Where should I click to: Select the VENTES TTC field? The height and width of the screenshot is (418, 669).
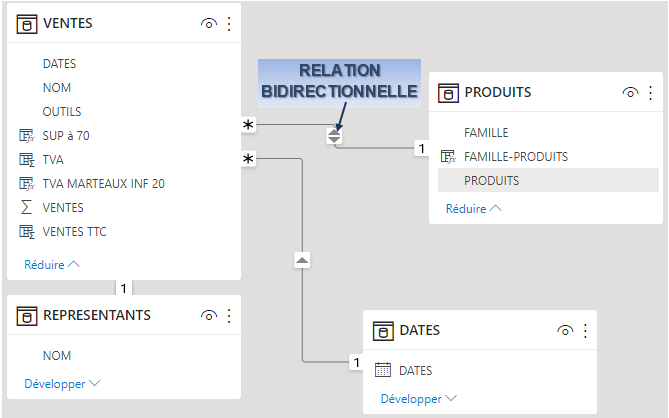(x=75, y=232)
